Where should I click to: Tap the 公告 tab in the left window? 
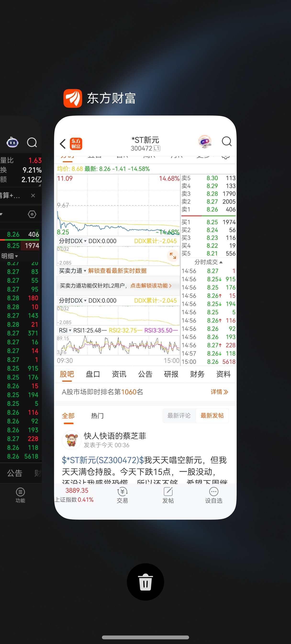coord(15,473)
